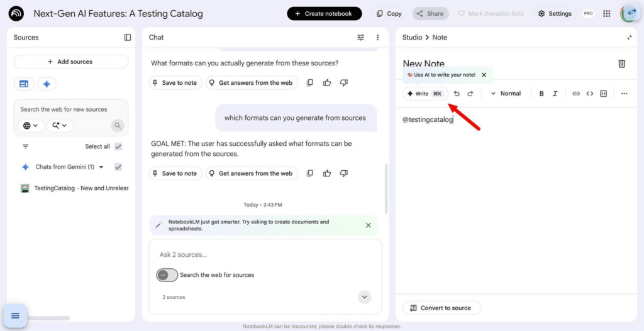Collapse the Chats from Gemini group
644x331 pixels.
101,167
